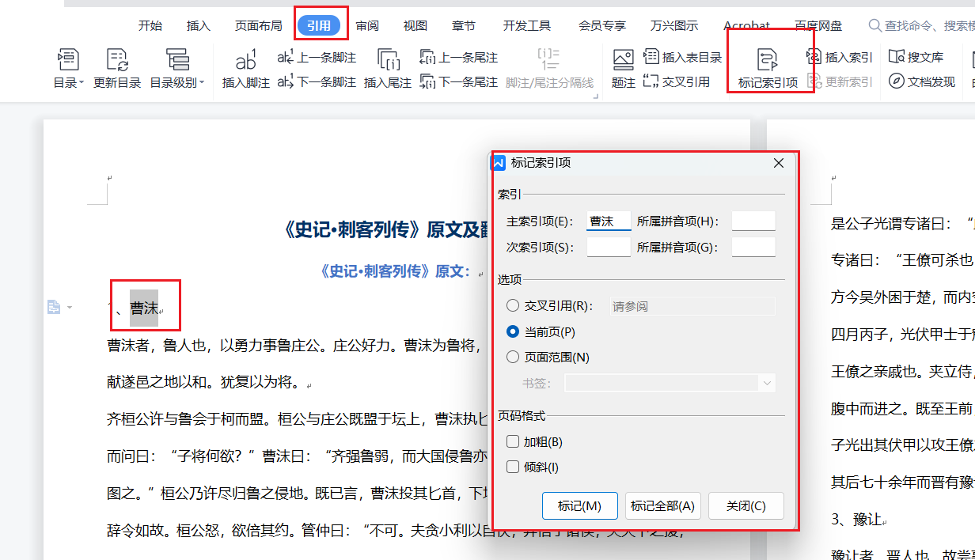Open Document Discovery (文档发现) tool
Viewport: 975px width, 560px height.
coord(922,81)
